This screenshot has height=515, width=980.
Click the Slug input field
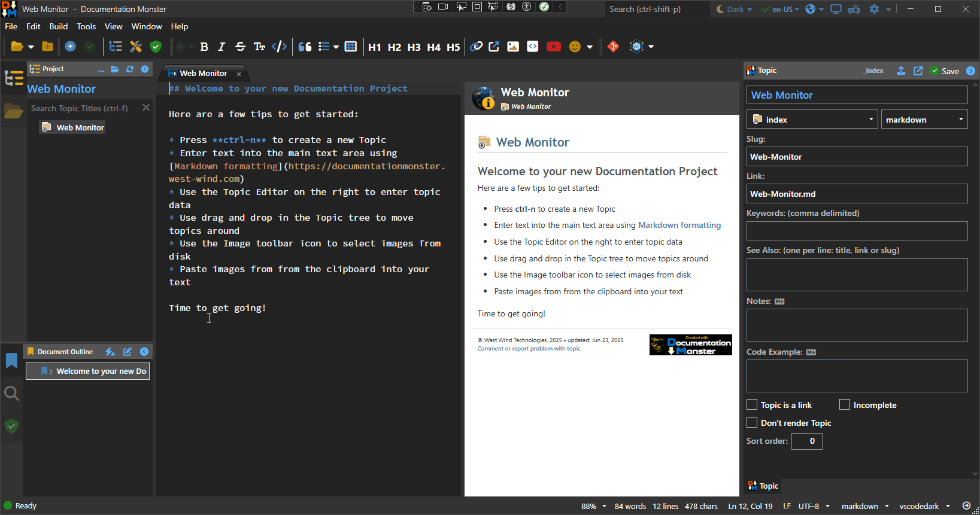(857, 157)
